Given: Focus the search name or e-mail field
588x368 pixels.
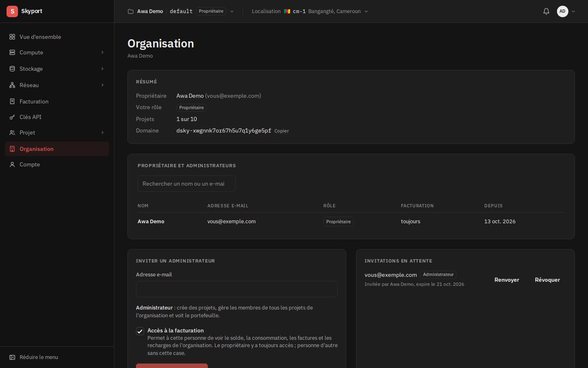Looking at the screenshot, I should pos(187,184).
